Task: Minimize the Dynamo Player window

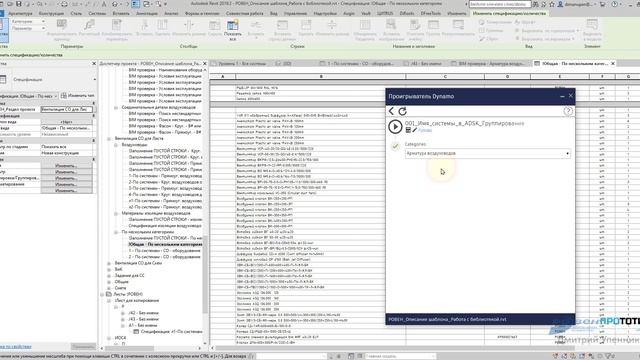Action: point(562,96)
